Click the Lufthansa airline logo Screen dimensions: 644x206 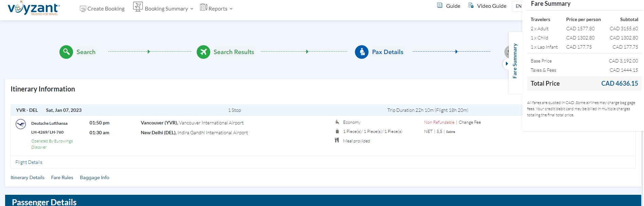[x=21, y=124]
